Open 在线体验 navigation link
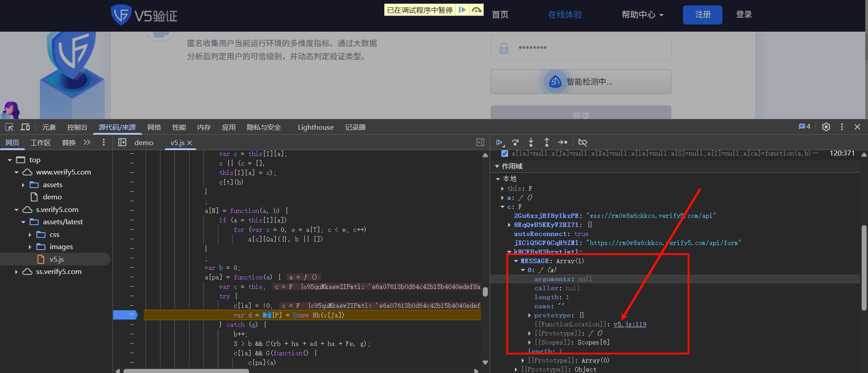The image size is (868, 373). coord(565,14)
